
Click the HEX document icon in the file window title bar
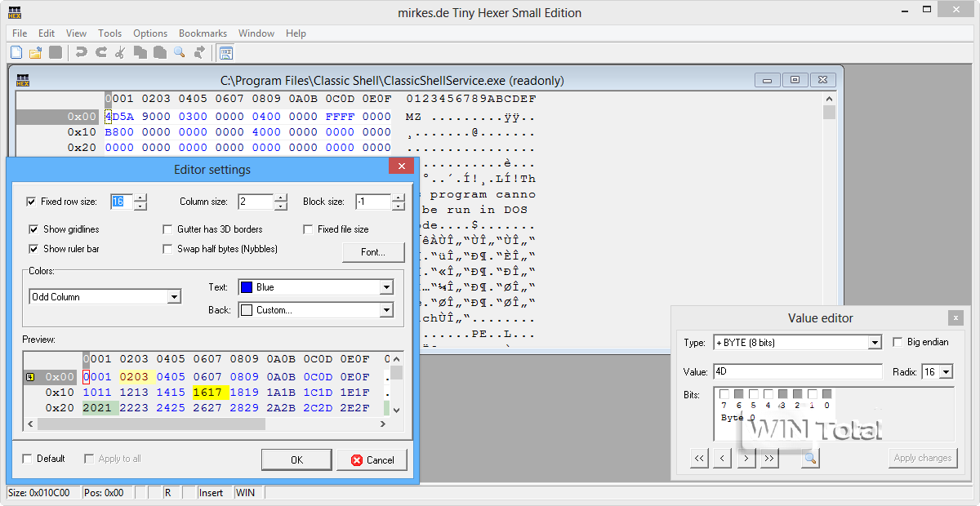24,81
